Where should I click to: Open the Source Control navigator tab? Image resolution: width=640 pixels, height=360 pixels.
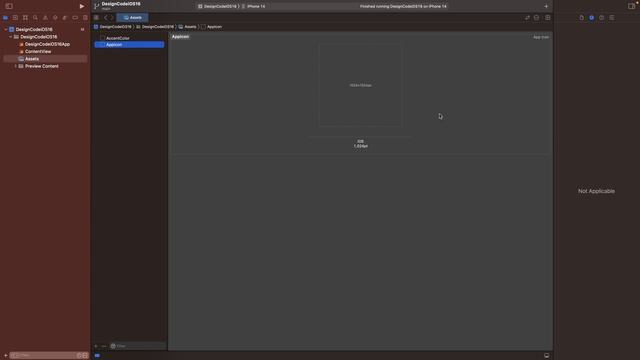coord(15,18)
